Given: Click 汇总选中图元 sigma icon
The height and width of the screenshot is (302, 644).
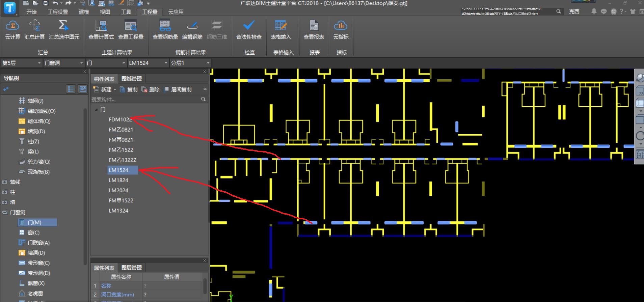Looking at the screenshot, I should tap(63, 26).
